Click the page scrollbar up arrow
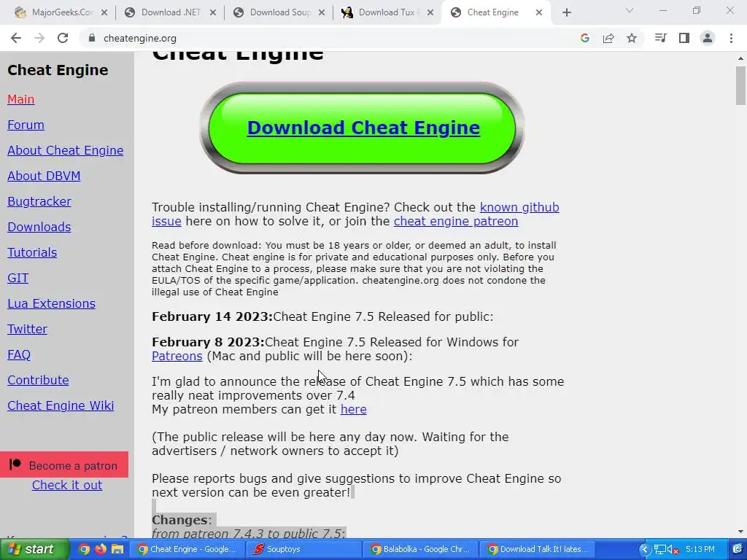 pyautogui.click(x=740, y=58)
